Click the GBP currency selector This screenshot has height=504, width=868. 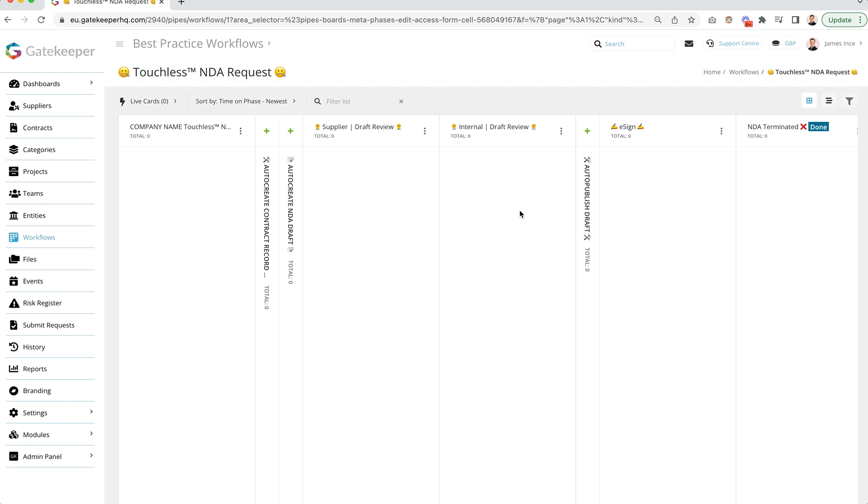click(784, 43)
